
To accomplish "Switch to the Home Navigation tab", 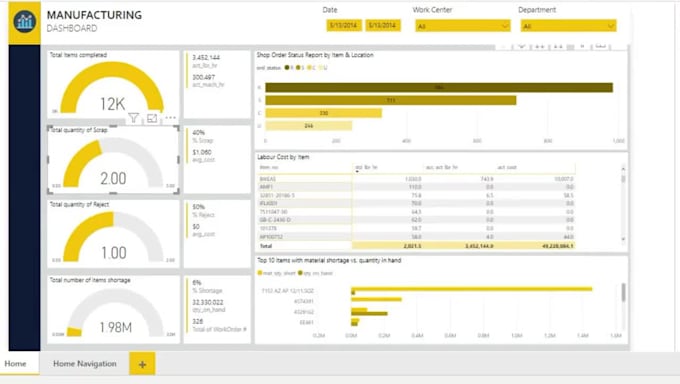I will (x=85, y=364).
